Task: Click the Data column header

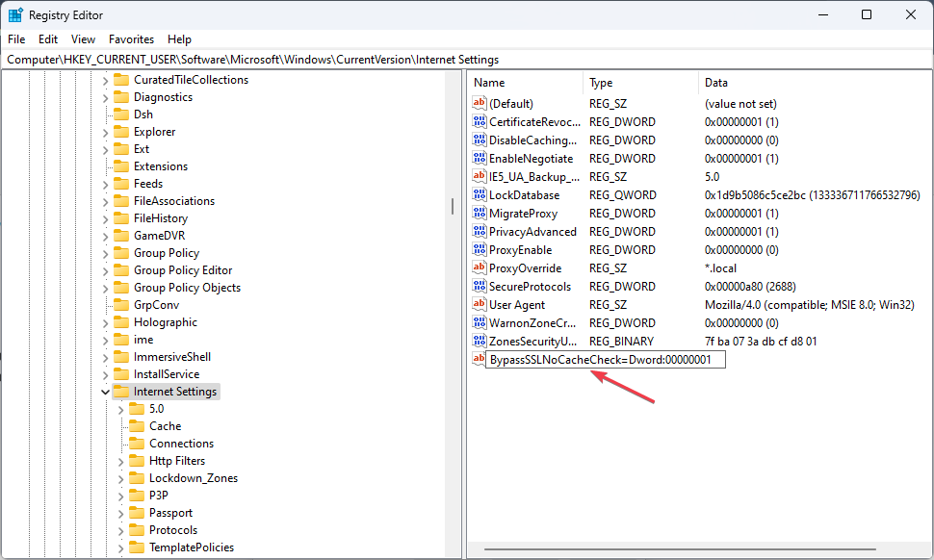Action: (815, 83)
